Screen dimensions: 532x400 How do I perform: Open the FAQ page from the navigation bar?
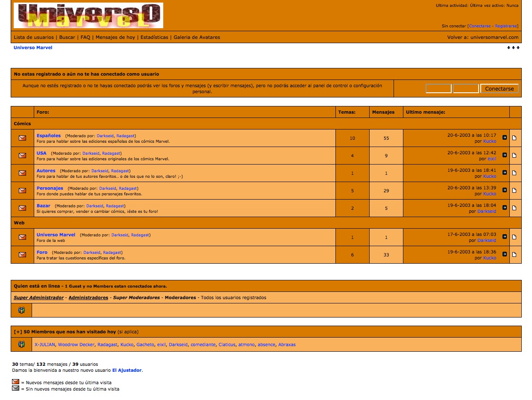[x=85, y=37]
